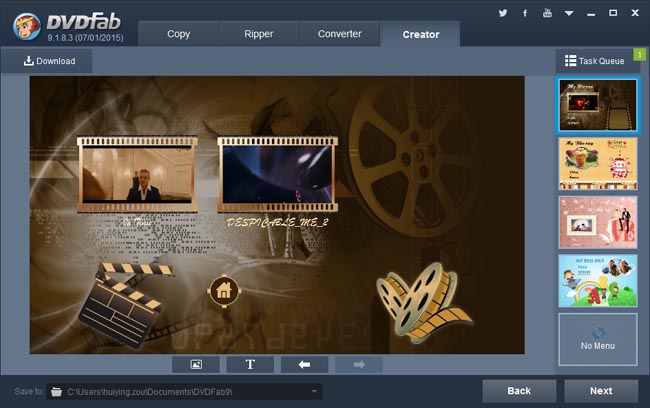The width and height of the screenshot is (650, 408).
Task: Switch to the Copy tab
Action: [178, 34]
